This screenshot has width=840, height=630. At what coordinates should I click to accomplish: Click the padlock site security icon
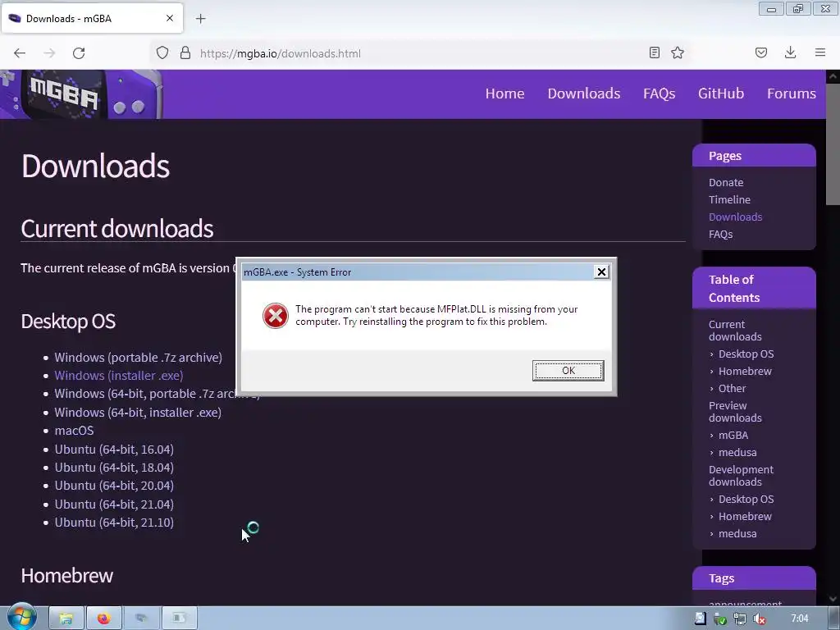[185, 53]
